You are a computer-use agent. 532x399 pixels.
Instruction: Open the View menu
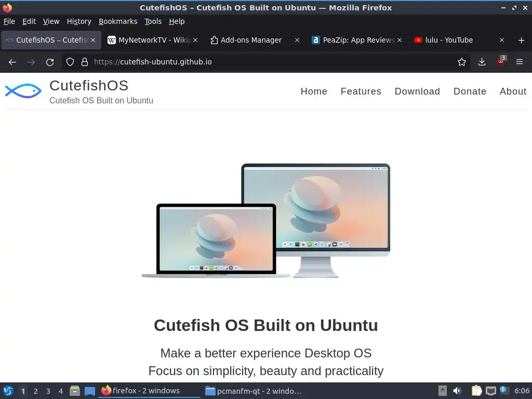pos(51,21)
